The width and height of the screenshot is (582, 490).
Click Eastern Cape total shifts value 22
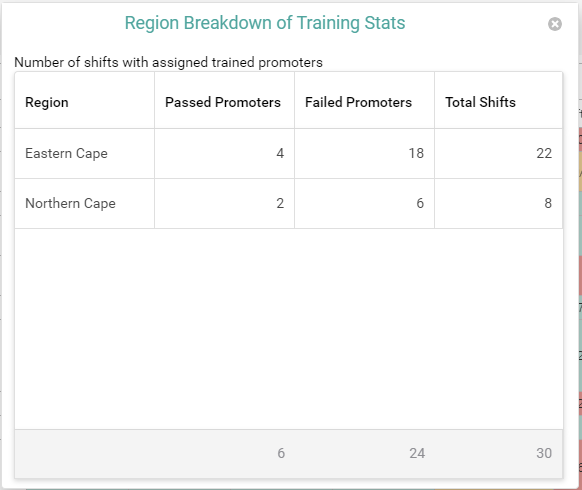coord(544,153)
